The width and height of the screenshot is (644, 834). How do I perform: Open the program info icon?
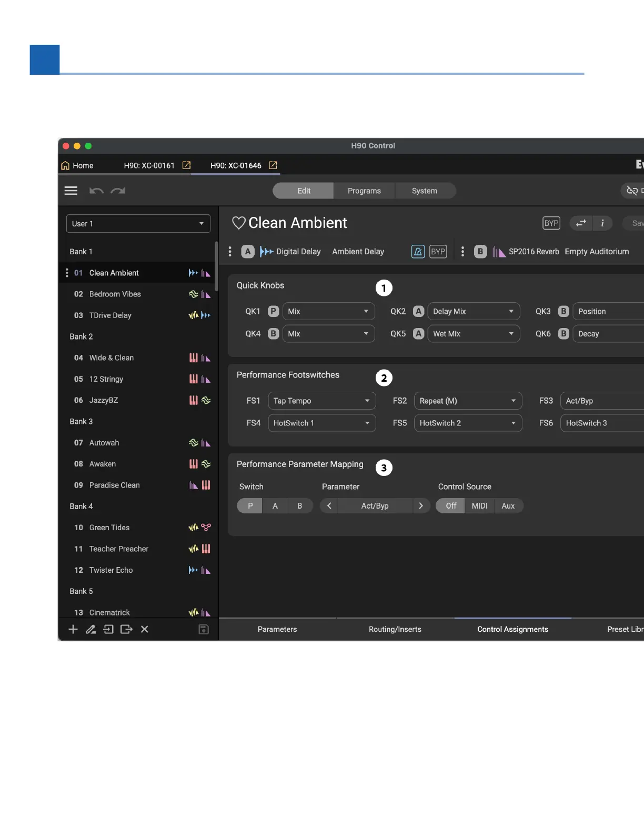602,223
